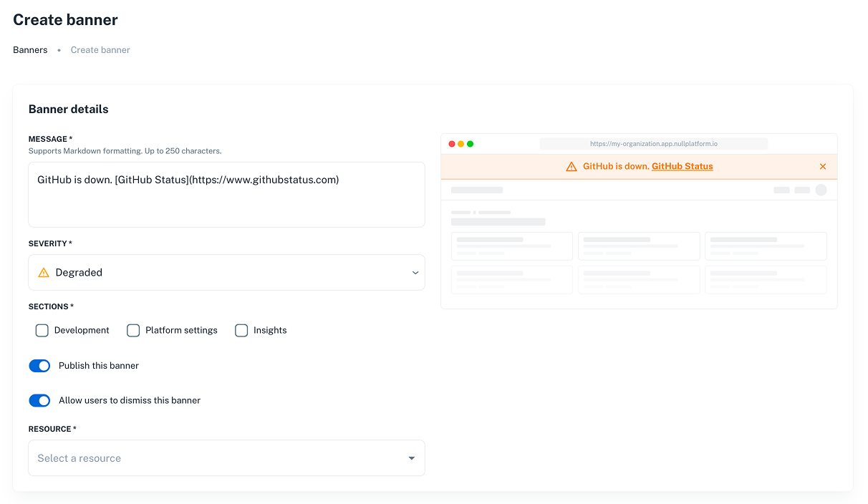Check the Development section checkbox
Screen dimensions: 868x504
42,330
